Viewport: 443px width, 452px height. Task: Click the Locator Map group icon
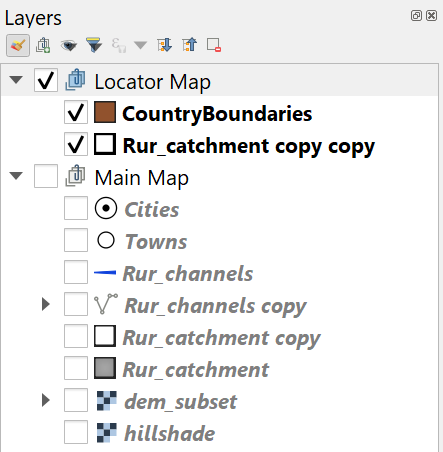(x=76, y=80)
